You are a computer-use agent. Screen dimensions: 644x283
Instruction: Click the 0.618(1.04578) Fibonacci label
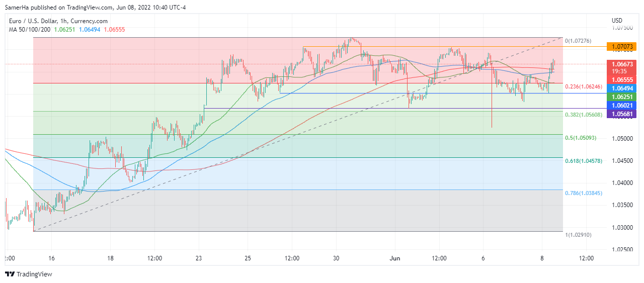tap(584, 161)
